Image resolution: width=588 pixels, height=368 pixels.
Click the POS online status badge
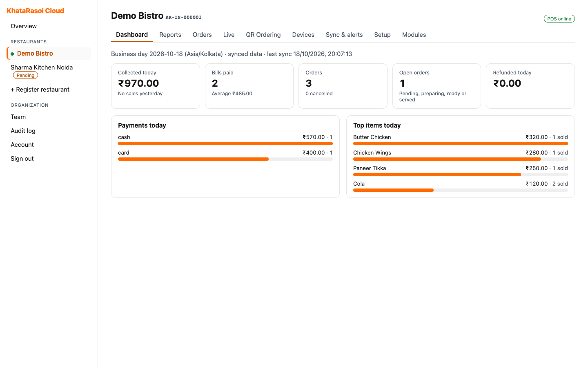tap(559, 19)
